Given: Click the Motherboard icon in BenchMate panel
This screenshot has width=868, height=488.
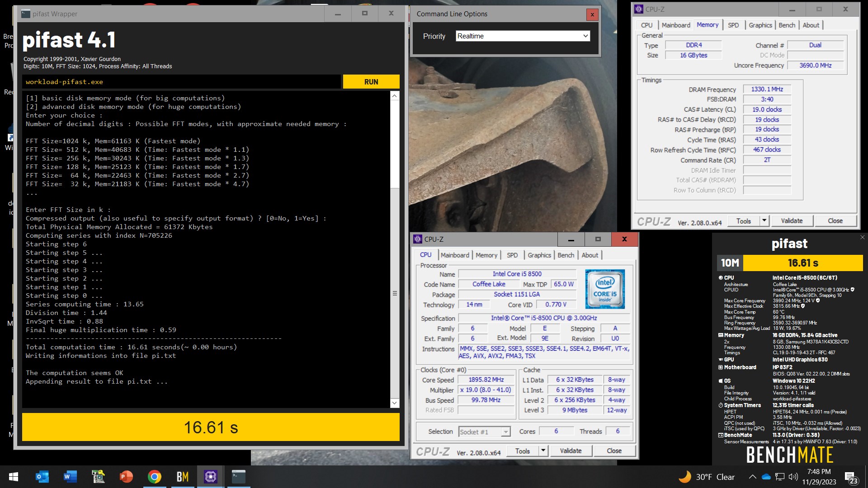Looking at the screenshot, I should (x=721, y=367).
